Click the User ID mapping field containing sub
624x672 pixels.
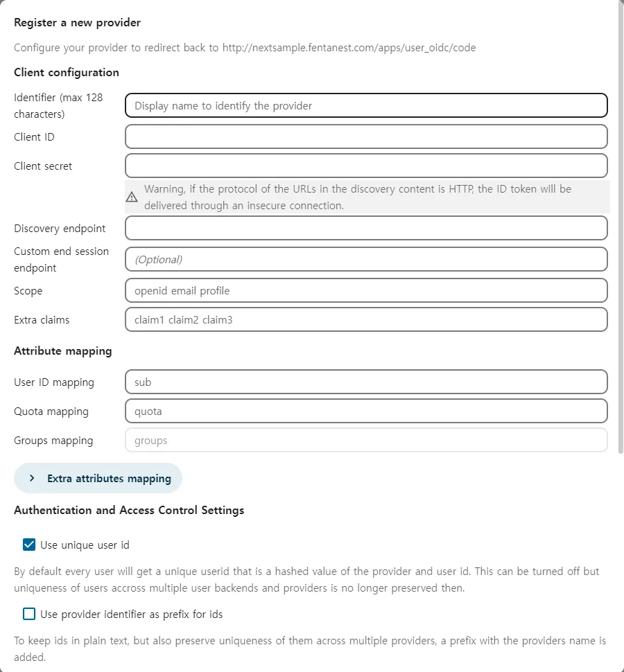(366, 382)
